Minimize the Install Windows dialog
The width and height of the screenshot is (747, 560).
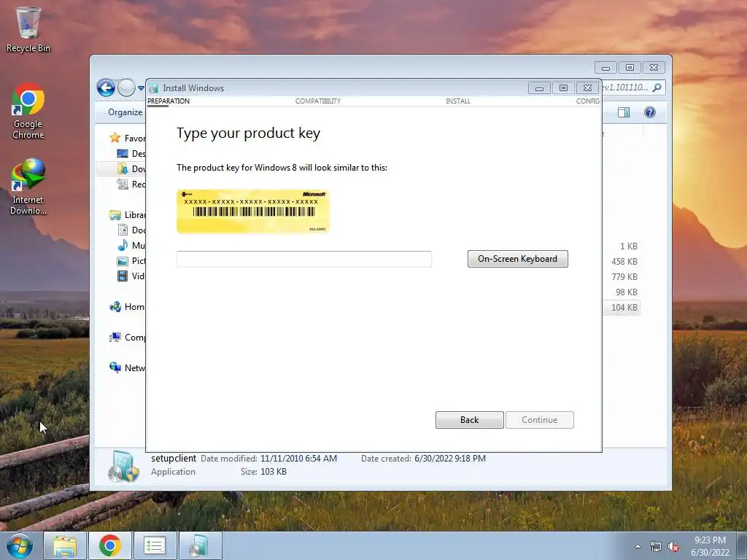539,88
